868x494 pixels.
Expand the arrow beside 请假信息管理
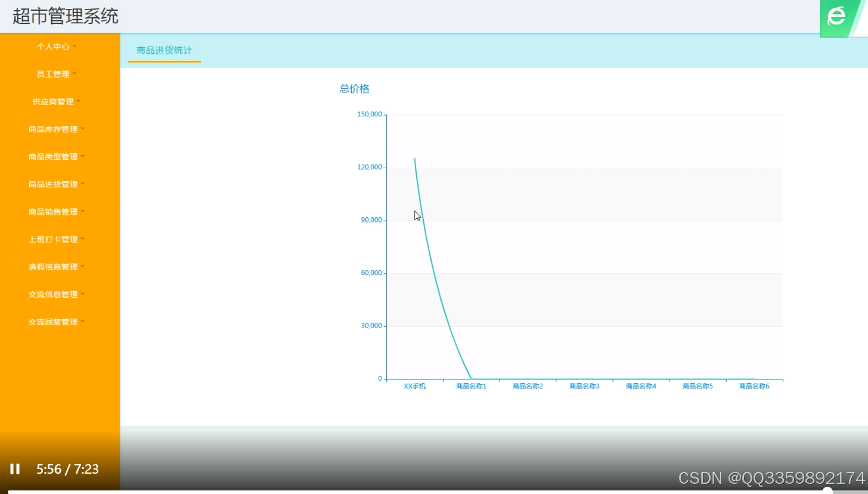click(x=82, y=265)
